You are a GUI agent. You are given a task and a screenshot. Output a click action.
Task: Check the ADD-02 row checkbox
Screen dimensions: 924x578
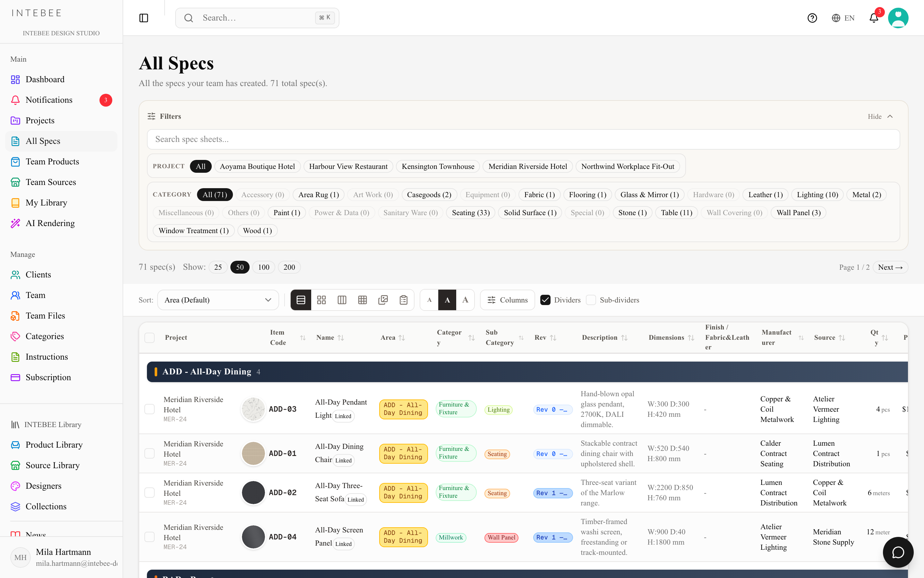(x=150, y=492)
